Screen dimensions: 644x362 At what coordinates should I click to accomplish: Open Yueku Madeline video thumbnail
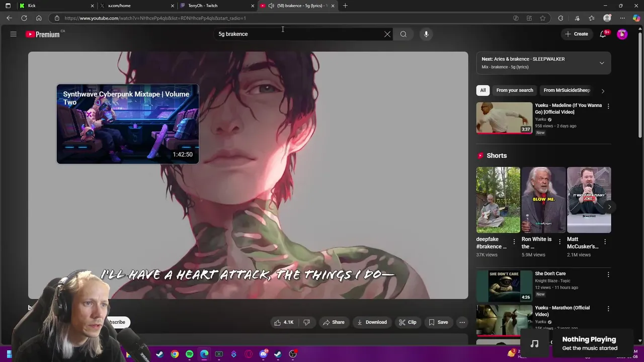tap(504, 118)
